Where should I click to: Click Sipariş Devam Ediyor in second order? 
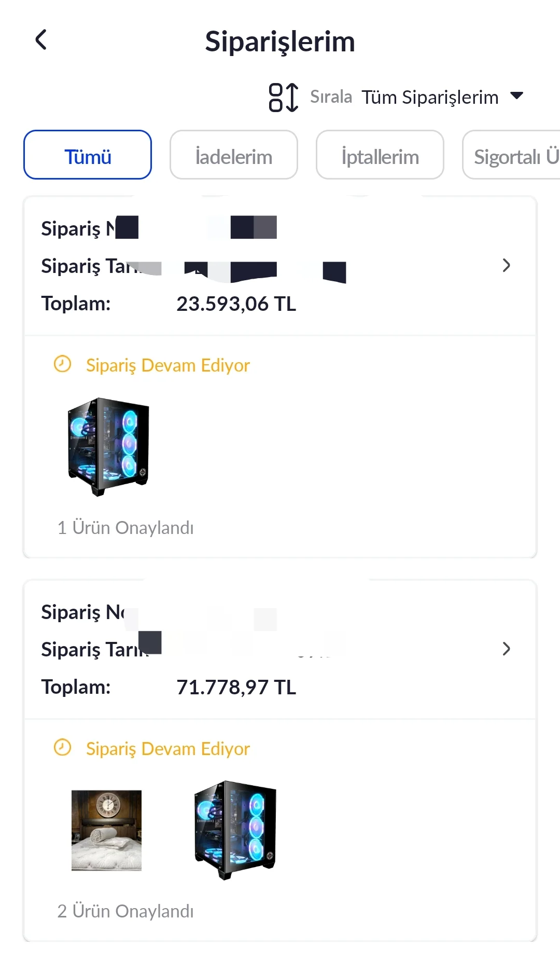[167, 749]
